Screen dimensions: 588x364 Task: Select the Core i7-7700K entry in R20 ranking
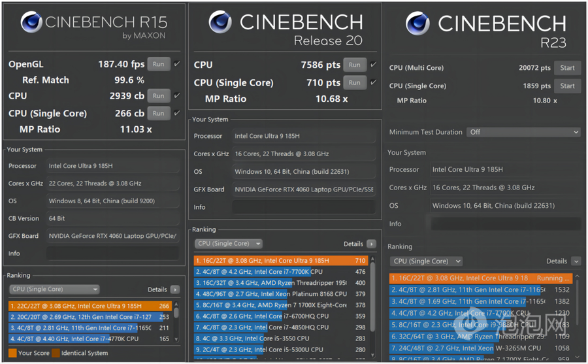pos(281,272)
